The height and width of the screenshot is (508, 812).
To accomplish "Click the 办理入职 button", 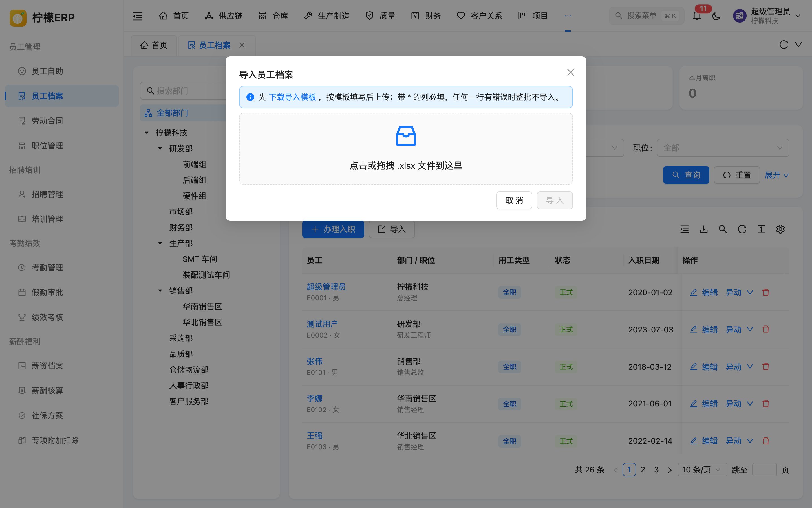I will coord(333,229).
